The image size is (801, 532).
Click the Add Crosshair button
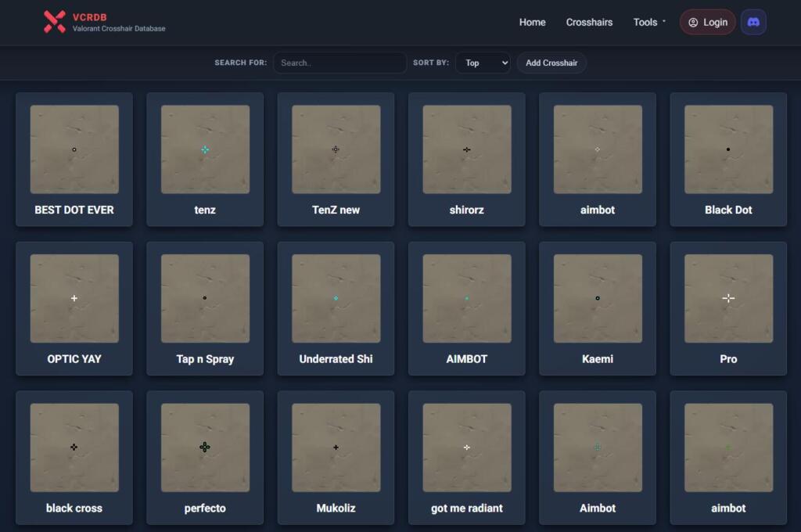pyautogui.click(x=551, y=63)
